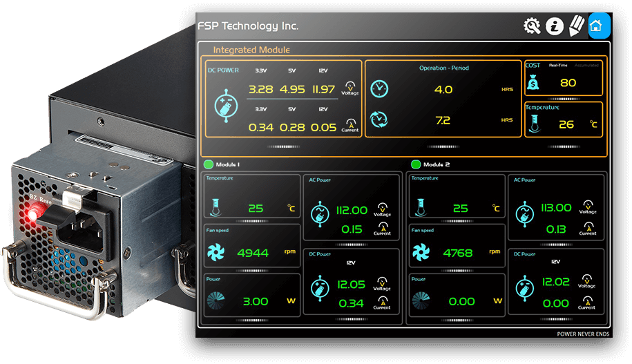Click Module 1 AC current gauge icon
The width and height of the screenshot is (632, 364).
point(383,227)
